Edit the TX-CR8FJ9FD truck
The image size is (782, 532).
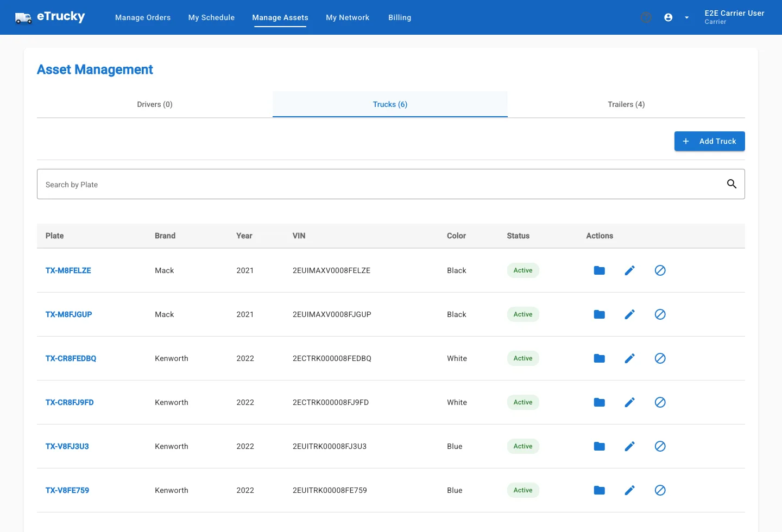[x=630, y=402]
